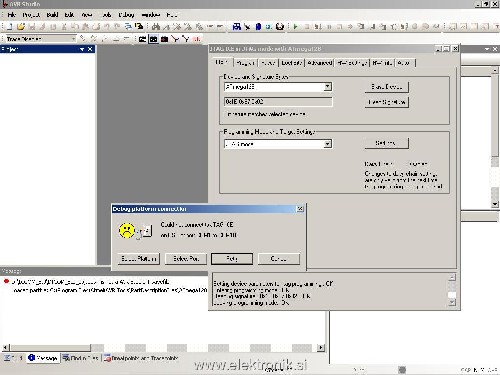Click JTAG dialog log scroll-down arrow
The height and width of the screenshot is (375, 500).
(452, 302)
